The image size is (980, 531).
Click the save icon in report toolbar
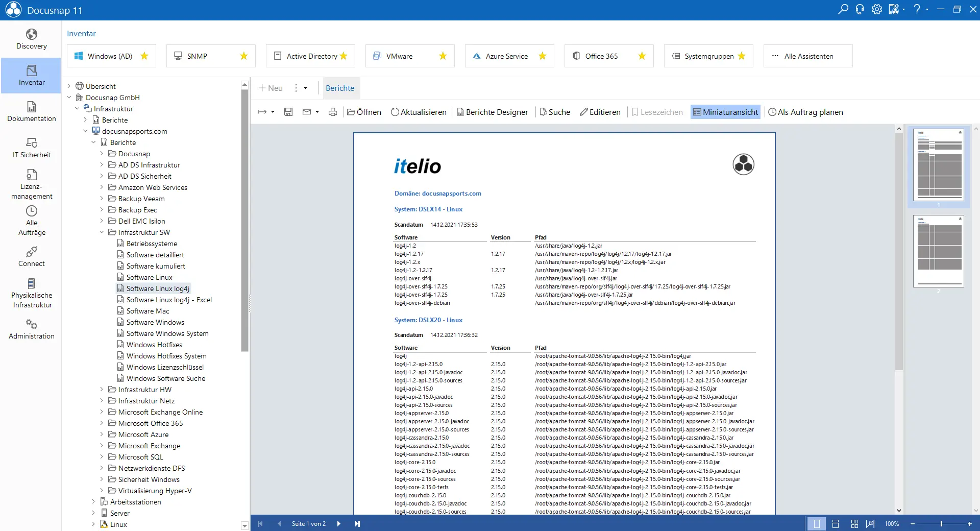288,112
